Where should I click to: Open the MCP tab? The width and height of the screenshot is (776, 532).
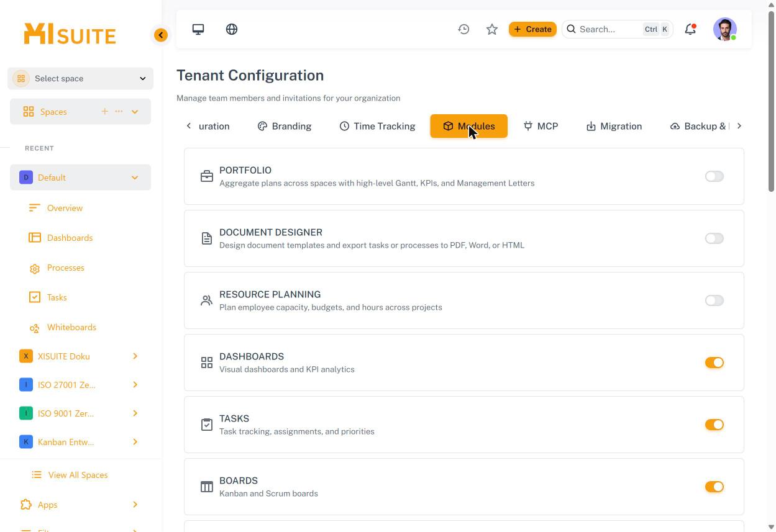click(541, 126)
